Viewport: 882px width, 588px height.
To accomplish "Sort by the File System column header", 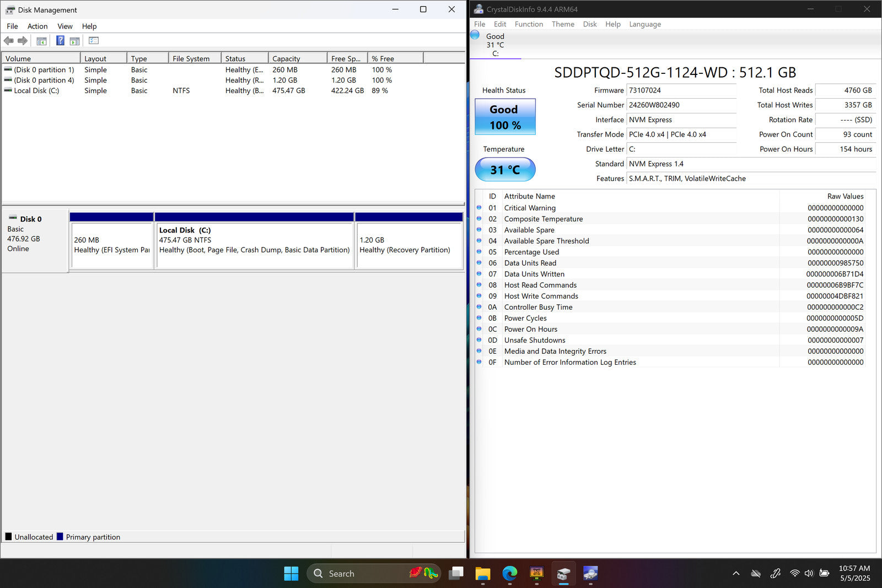I will click(x=195, y=58).
